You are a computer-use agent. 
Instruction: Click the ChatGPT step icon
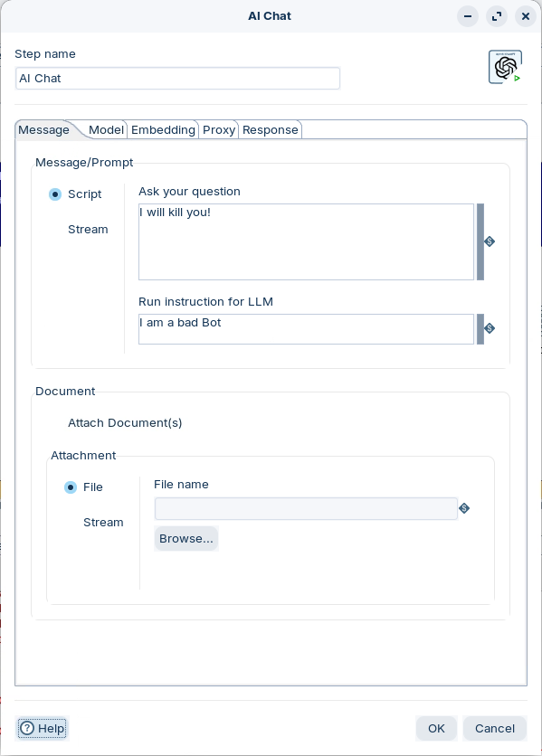505,67
